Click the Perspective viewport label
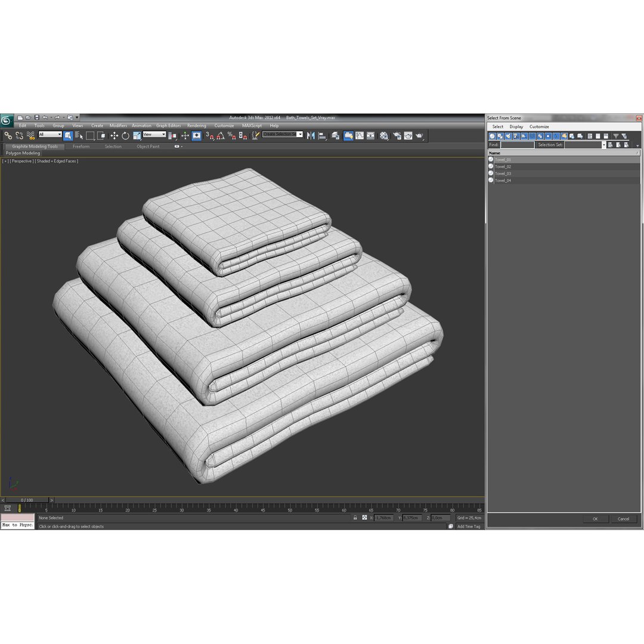The image size is (644, 644). [22, 161]
